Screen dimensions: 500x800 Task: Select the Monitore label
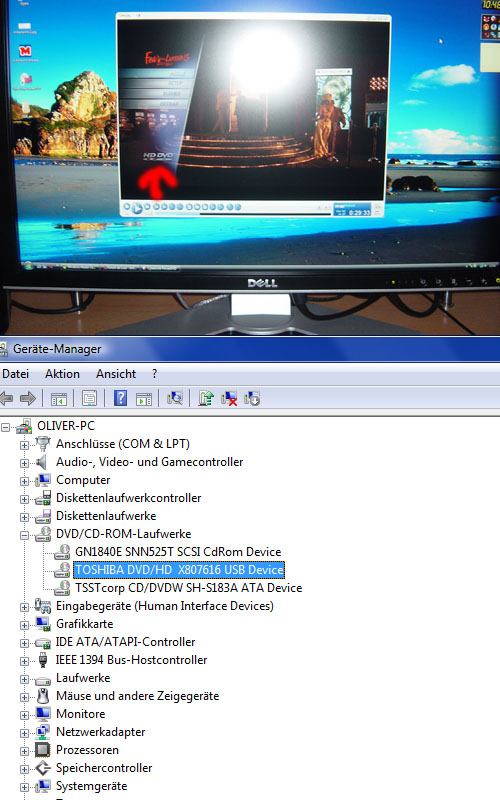[x=81, y=714]
